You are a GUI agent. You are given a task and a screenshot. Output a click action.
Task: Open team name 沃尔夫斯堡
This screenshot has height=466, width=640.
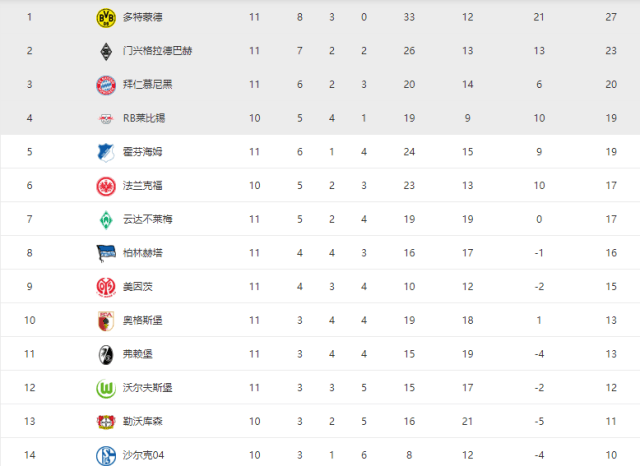[x=147, y=388]
